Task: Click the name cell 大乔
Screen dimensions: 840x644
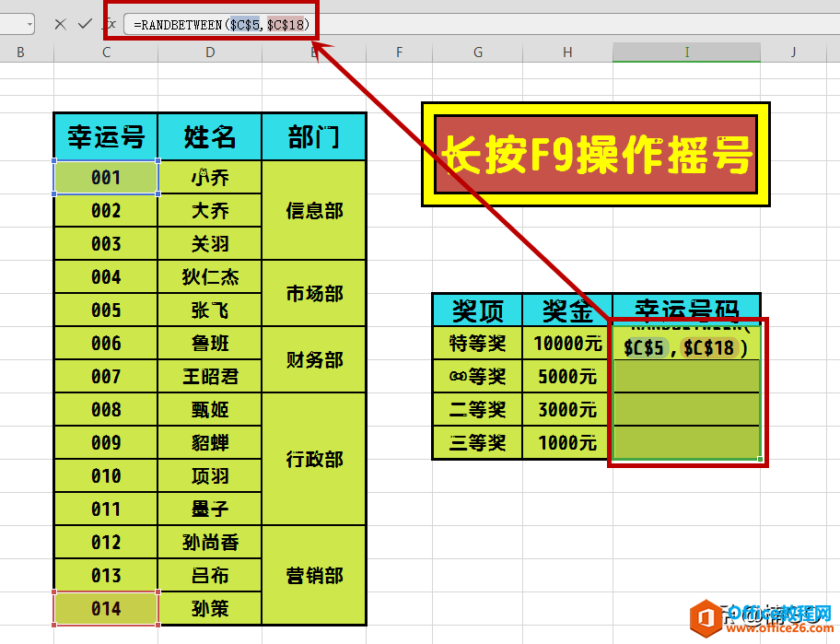Action: pos(210,211)
